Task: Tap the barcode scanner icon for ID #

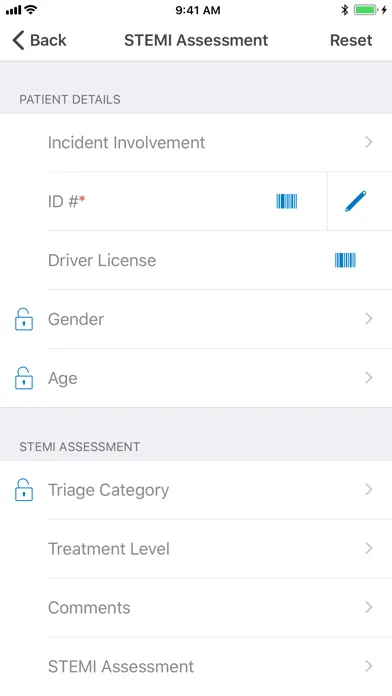Action: [x=287, y=202]
